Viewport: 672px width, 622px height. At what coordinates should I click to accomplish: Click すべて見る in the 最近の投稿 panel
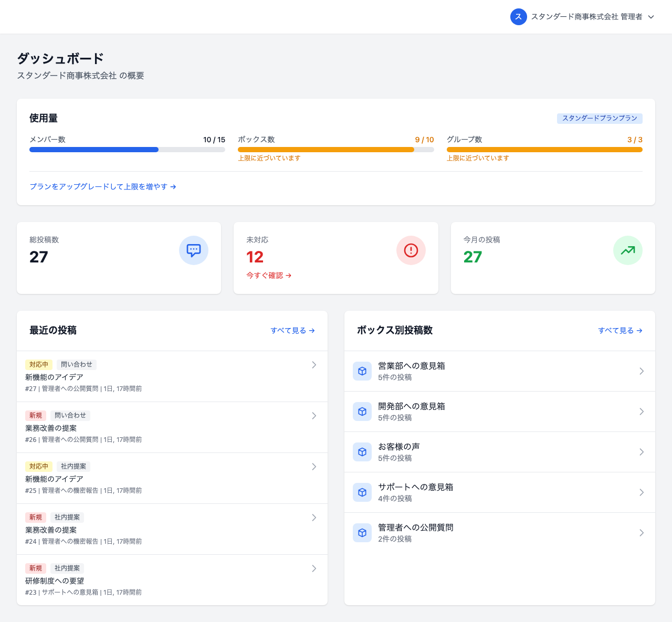(x=292, y=331)
